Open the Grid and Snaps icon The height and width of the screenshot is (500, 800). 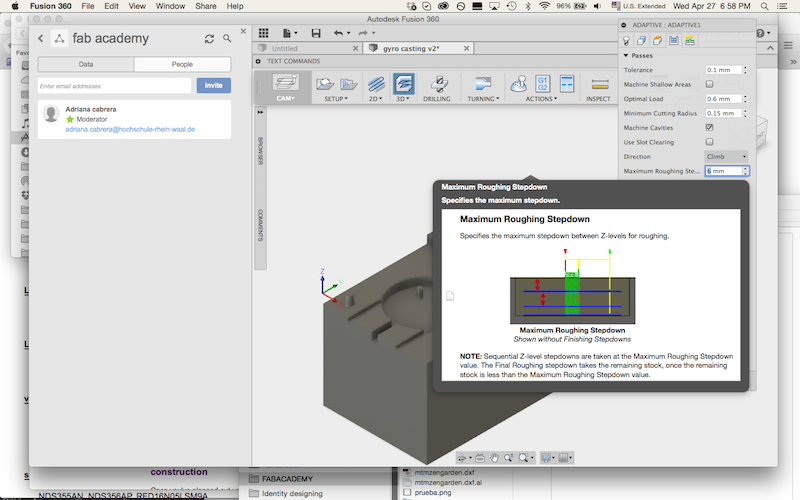click(563, 458)
